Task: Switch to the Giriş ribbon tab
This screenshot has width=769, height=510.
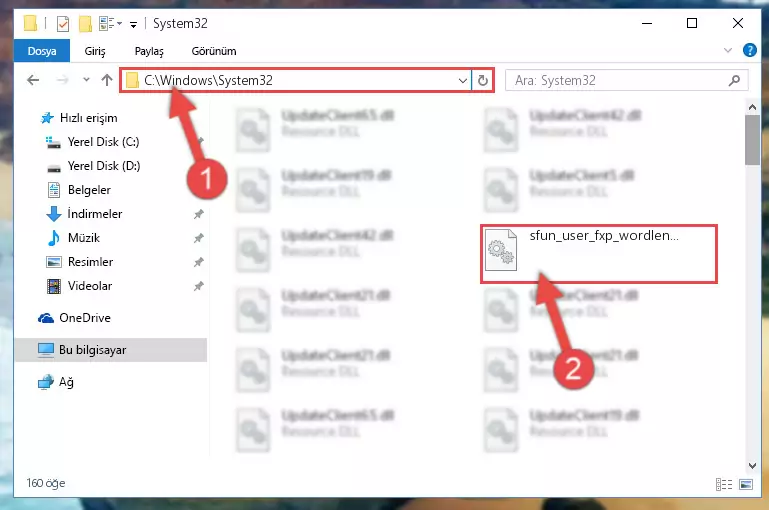Action: tap(95, 51)
